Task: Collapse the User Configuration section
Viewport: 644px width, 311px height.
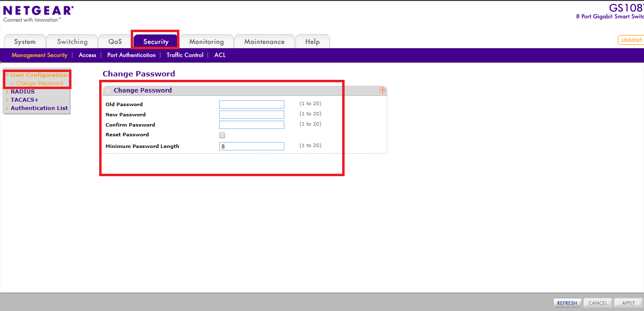Action: coord(38,75)
